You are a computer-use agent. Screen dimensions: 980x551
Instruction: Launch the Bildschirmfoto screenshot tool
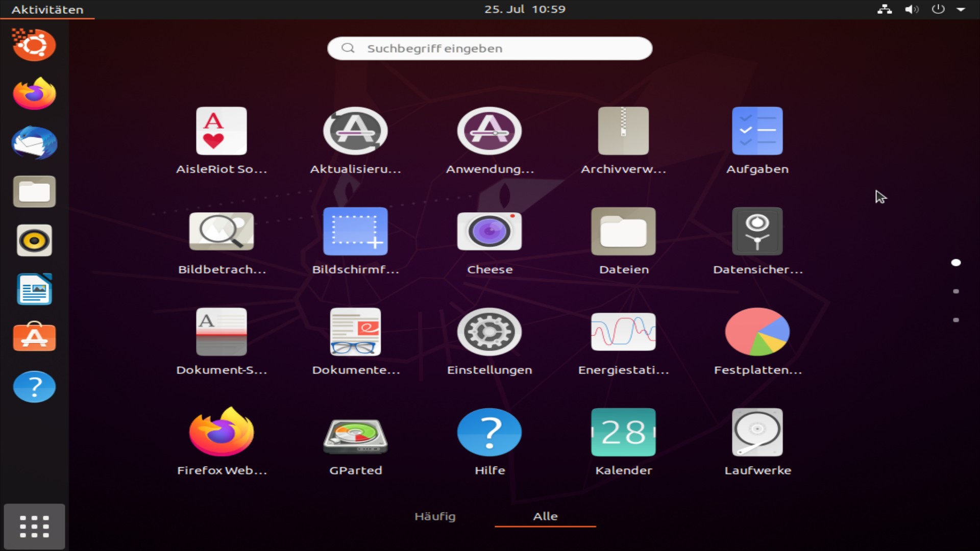355,232
